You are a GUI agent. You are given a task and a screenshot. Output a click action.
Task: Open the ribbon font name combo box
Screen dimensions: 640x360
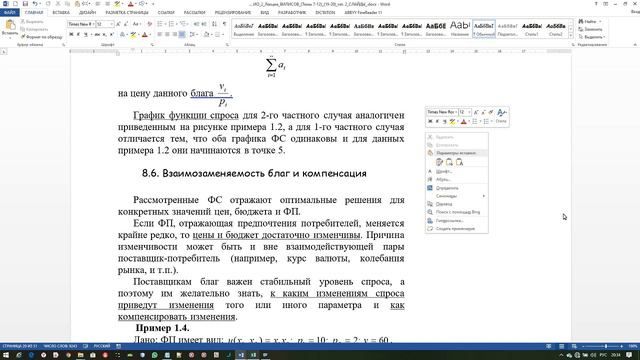(x=81, y=24)
